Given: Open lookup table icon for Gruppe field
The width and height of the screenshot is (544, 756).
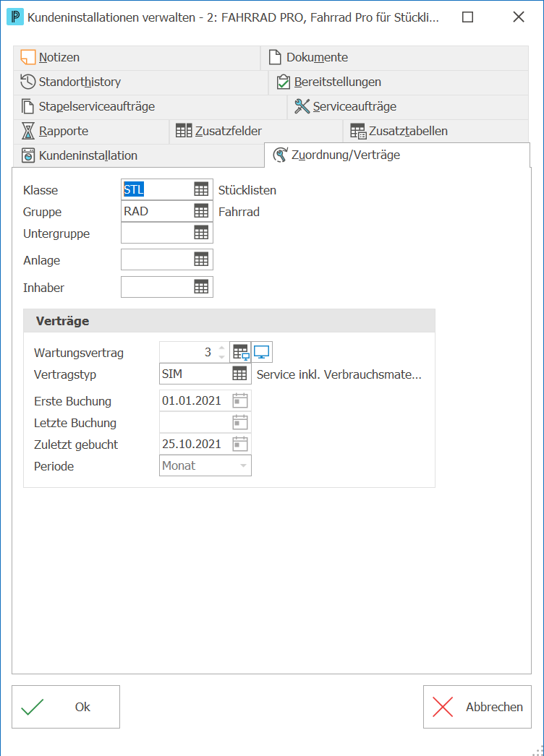Looking at the screenshot, I should tap(201, 211).
